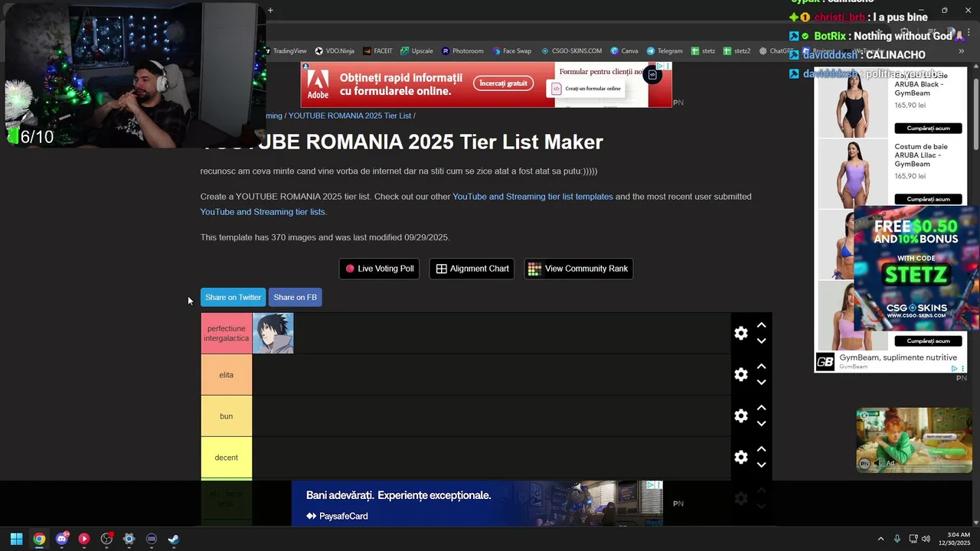Open Steam from the taskbar
The height and width of the screenshot is (551, 980).
tap(174, 539)
